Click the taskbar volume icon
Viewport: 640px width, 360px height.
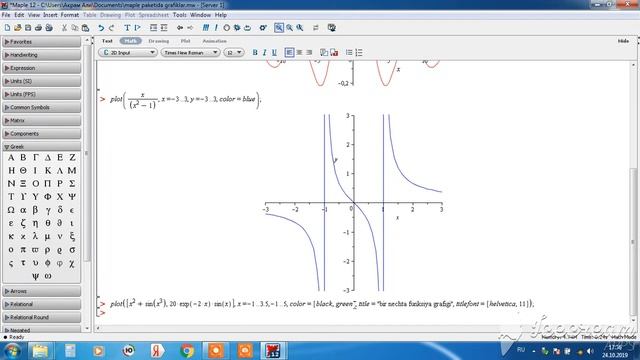tap(590, 351)
